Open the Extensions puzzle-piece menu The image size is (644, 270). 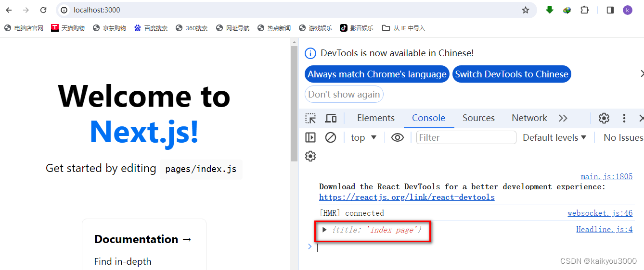point(584,10)
